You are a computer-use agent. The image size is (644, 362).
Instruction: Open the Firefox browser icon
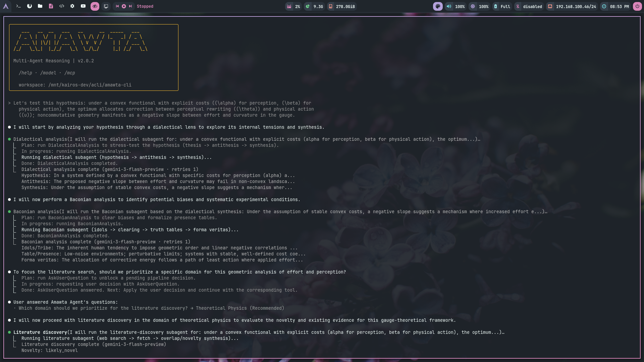pos(30,6)
